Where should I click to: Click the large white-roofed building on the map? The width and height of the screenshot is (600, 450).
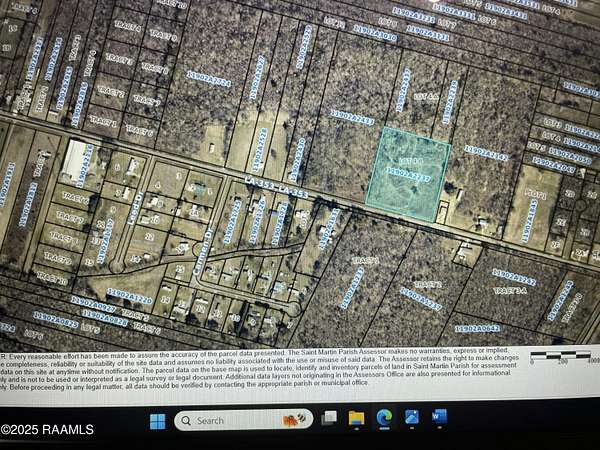coord(76,159)
